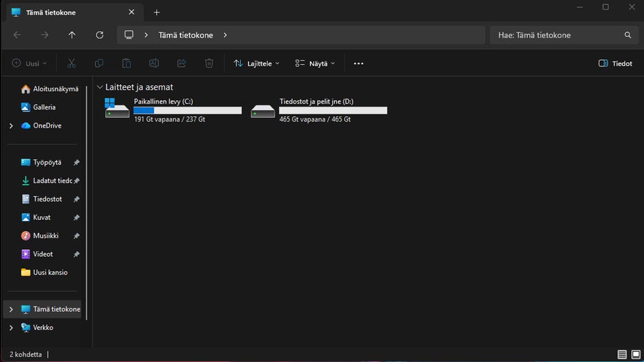Select the Paikallinen levy (C:) drive icon
Screen dimensions: 644x362
(117, 108)
